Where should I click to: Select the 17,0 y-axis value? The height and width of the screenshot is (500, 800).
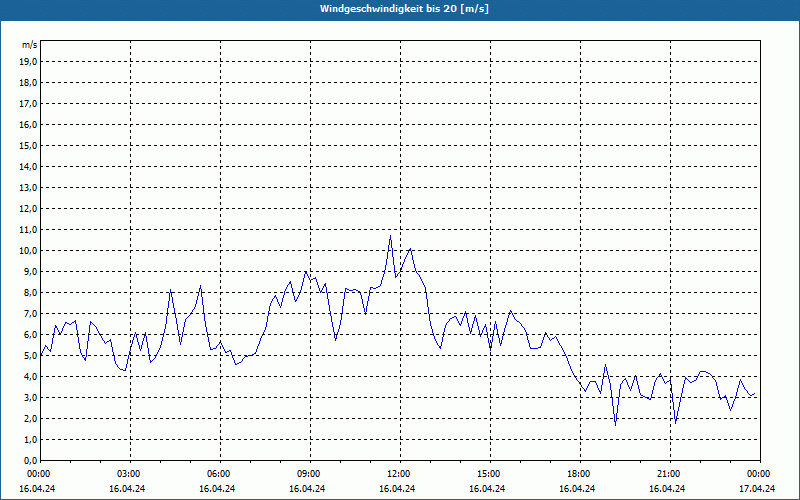coord(29,104)
